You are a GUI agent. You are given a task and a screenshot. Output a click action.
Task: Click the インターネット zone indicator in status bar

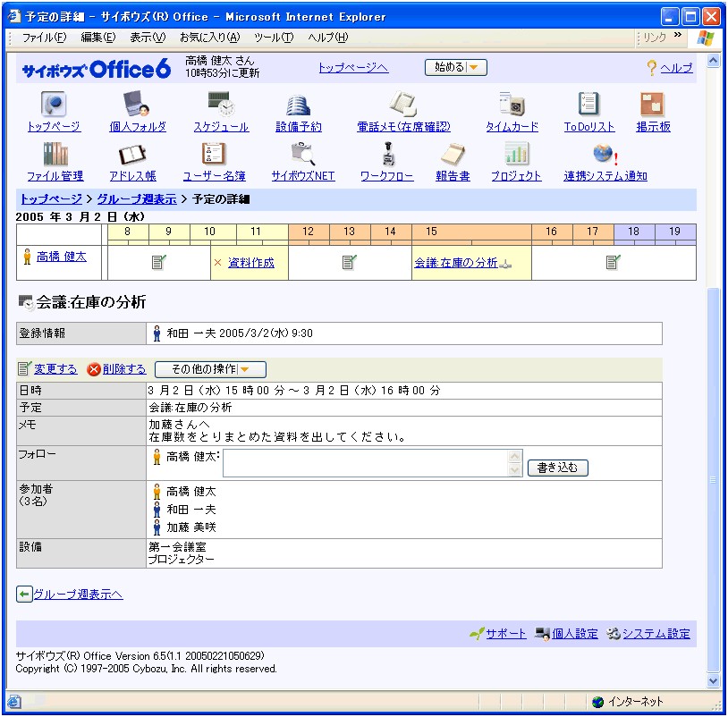[x=628, y=702]
